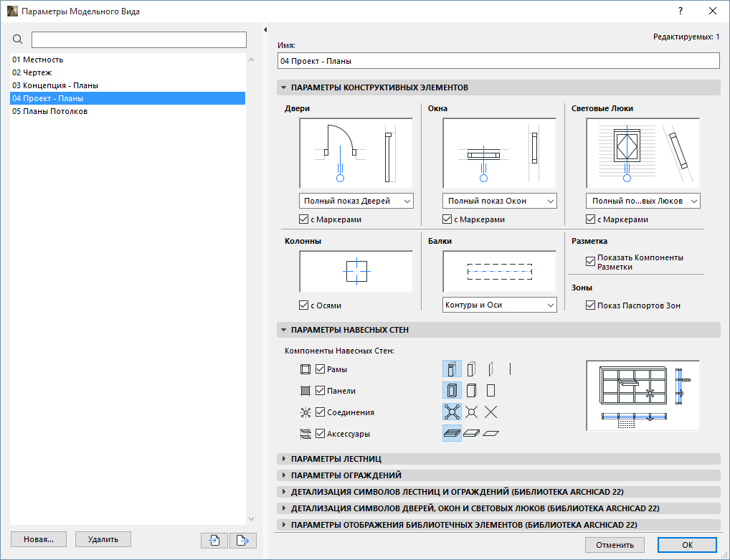Click the export settings file icon
Screen dimensions: 730x560
(242, 541)
